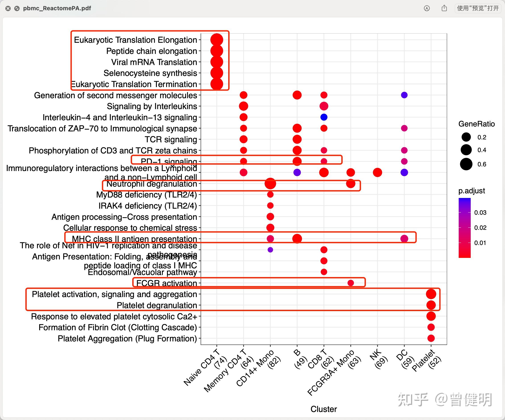Viewport: 505px width, 420px height.
Task: Click the 0.2 GeneRatio legend dot
Action: click(x=466, y=137)
